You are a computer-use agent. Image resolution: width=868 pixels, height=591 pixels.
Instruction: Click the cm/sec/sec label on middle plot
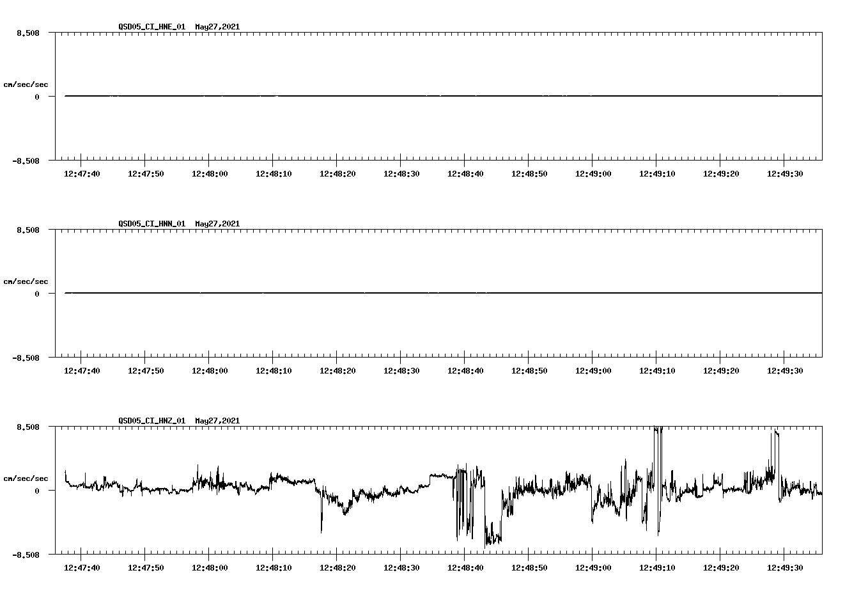pyautogui.click(x=26, y=281)
